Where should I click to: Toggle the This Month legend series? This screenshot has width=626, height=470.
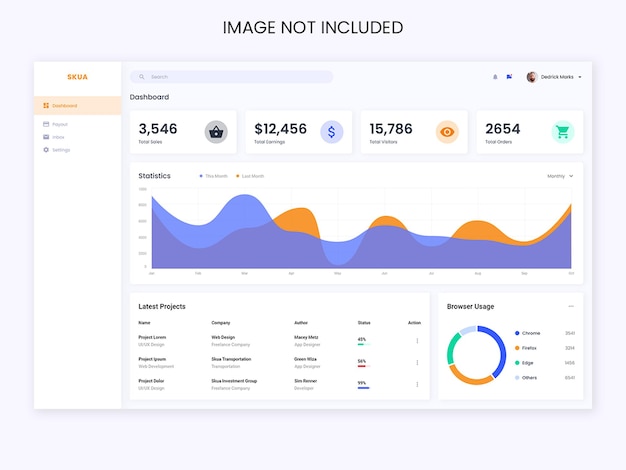point(214,176)
